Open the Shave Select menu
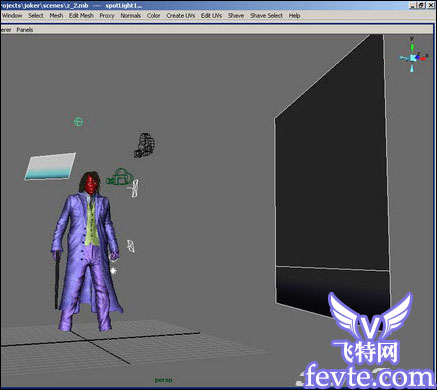437x390 pixels. pos(266,16)
